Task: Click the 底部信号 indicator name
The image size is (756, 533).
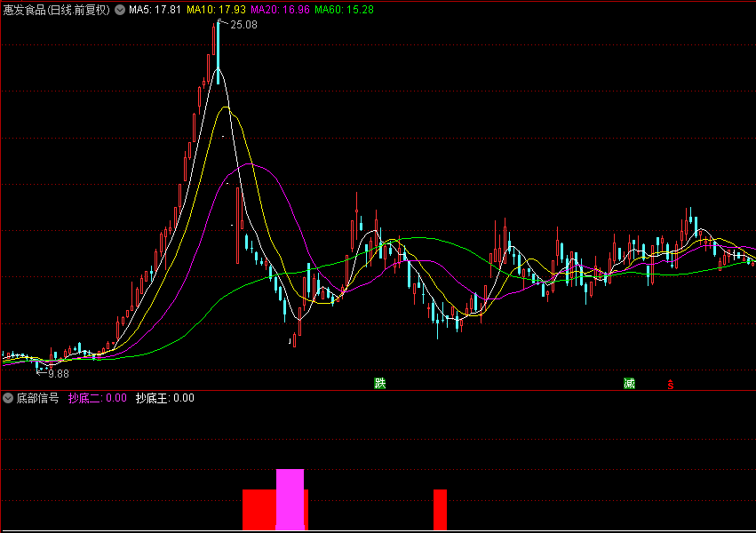Action: pos(37,398)
